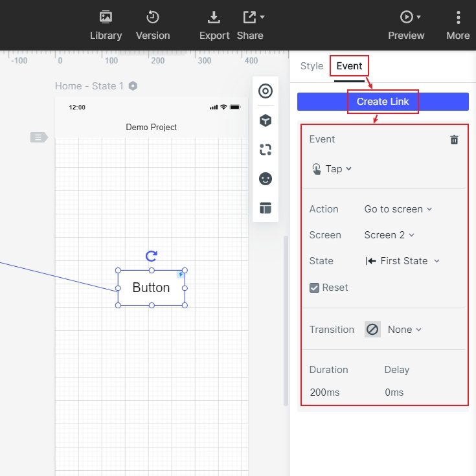The height and width of the screenshot is (476, 476).
Task: Click the Create Link button
Action: (x=383, y=102)
